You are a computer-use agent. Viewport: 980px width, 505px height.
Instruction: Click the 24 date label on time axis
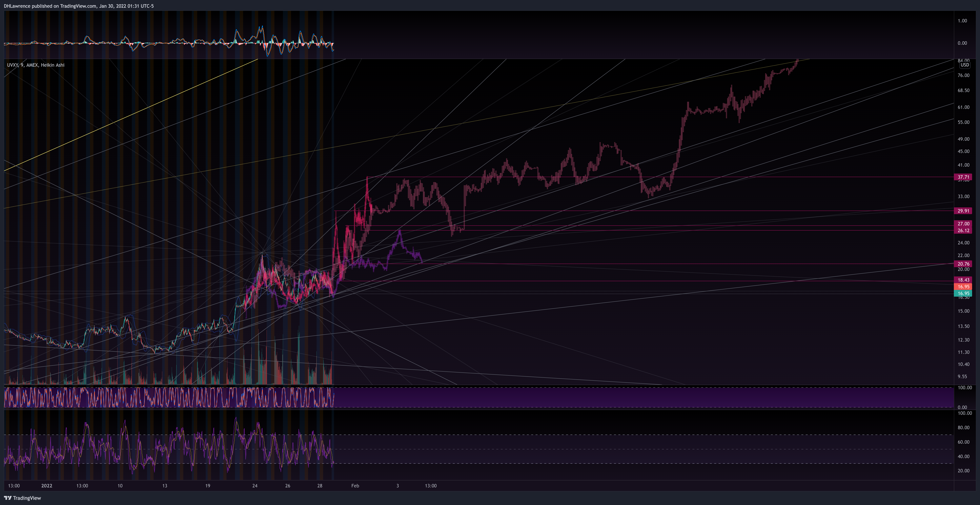pyautogui.click(x=255, y=486)
